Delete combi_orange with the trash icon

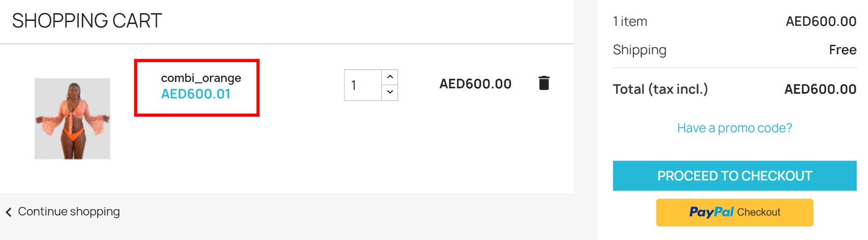tap(544, 83)
